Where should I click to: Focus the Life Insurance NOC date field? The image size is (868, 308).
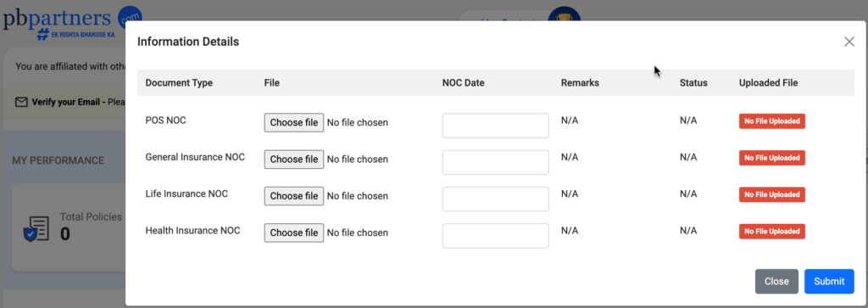495,199
